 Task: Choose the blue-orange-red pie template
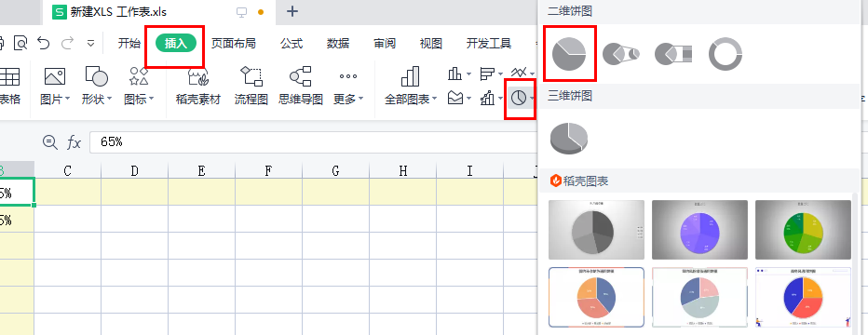803,298
